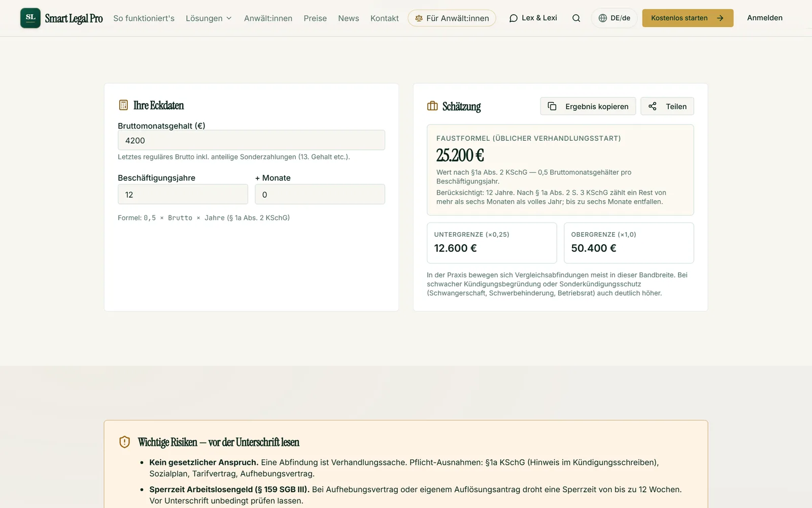Open the DE/de language selector
The width and height of the screenshot is (812, 508).
coord(614,18)
